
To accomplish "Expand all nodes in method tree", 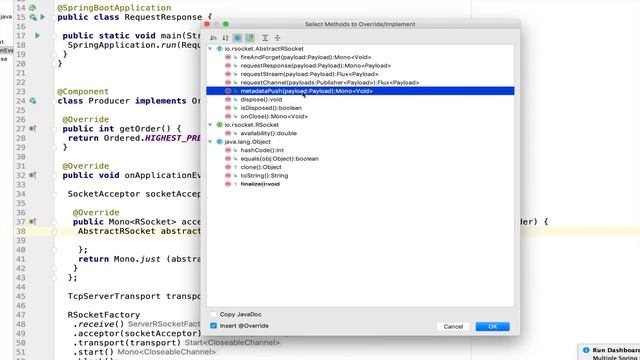I will click(265, 38).
